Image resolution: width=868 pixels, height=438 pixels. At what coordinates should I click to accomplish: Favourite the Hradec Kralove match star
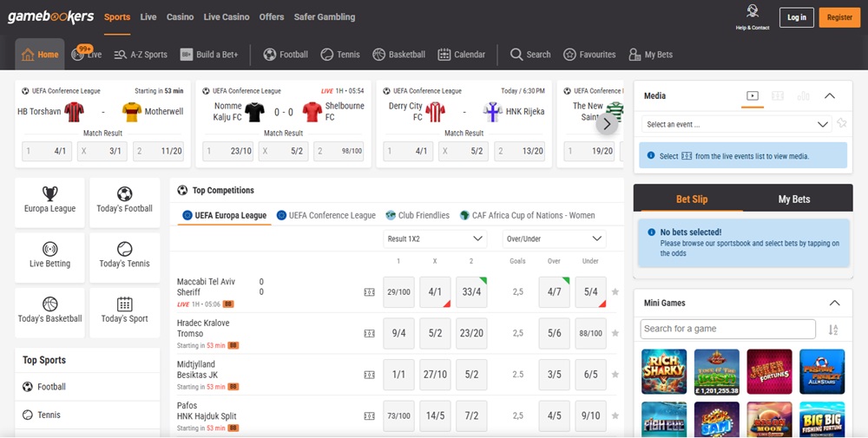(x=615, y=333)
